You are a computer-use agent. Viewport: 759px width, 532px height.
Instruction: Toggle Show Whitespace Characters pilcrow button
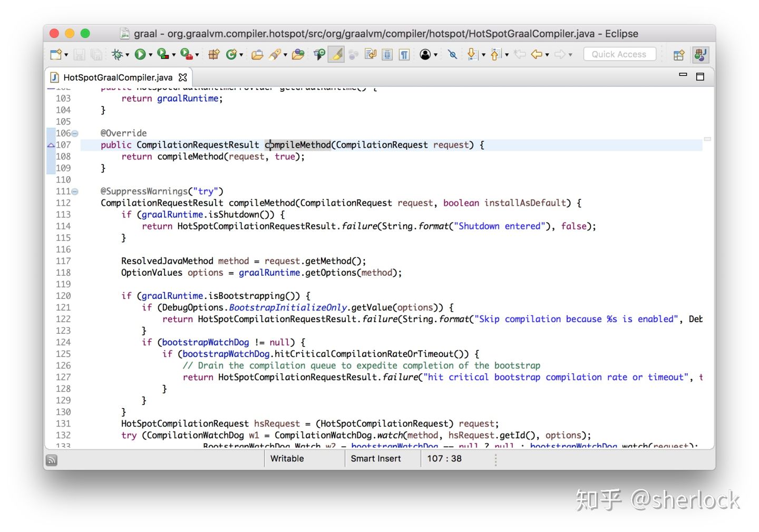point(404,54)
